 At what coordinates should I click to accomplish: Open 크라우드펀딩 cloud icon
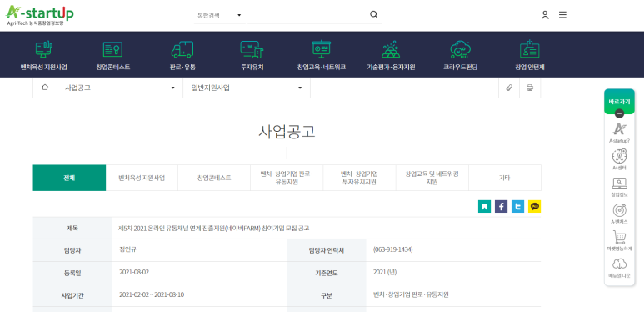click(460, 50)
